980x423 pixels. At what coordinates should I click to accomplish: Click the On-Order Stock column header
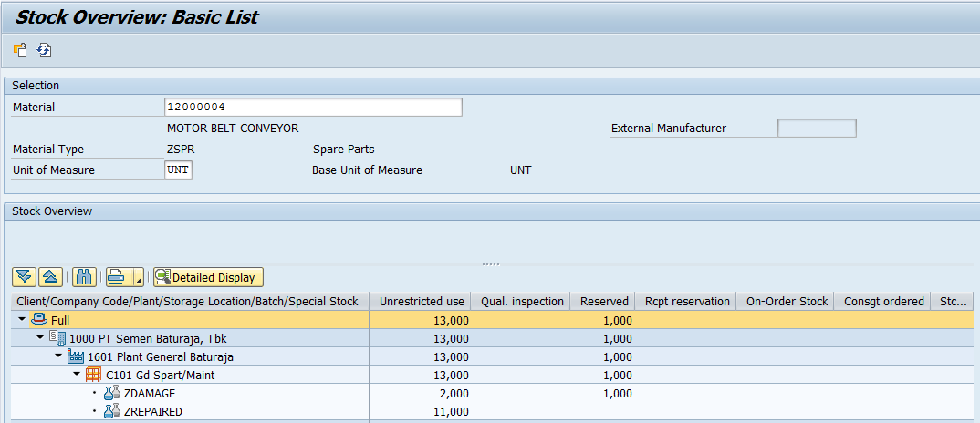coord(787,301)
